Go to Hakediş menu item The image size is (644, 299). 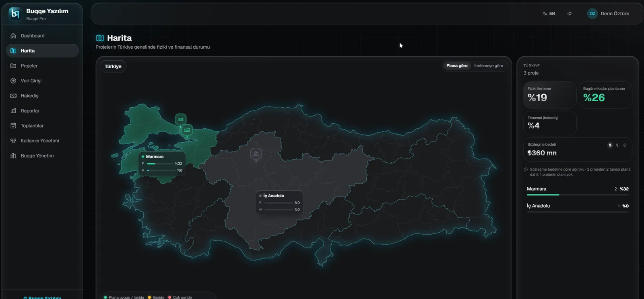point(42,96)
